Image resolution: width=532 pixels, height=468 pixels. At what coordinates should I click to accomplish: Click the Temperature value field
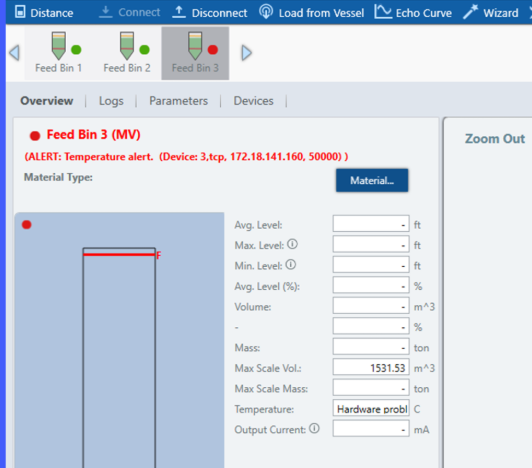point(371,409)
